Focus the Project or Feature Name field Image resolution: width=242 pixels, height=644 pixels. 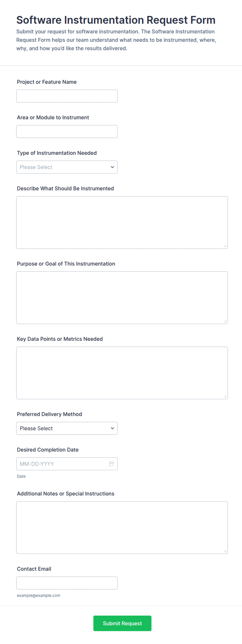point(67,96)
